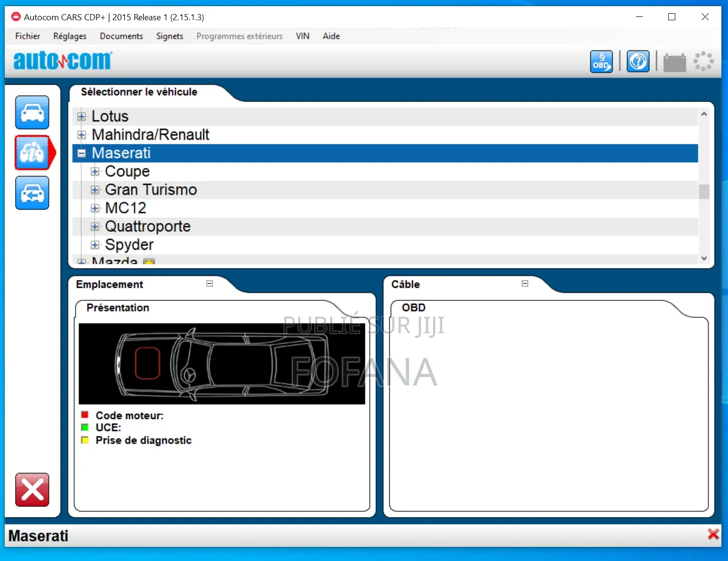Click the Prise de diagnostic label

point(144,440)
